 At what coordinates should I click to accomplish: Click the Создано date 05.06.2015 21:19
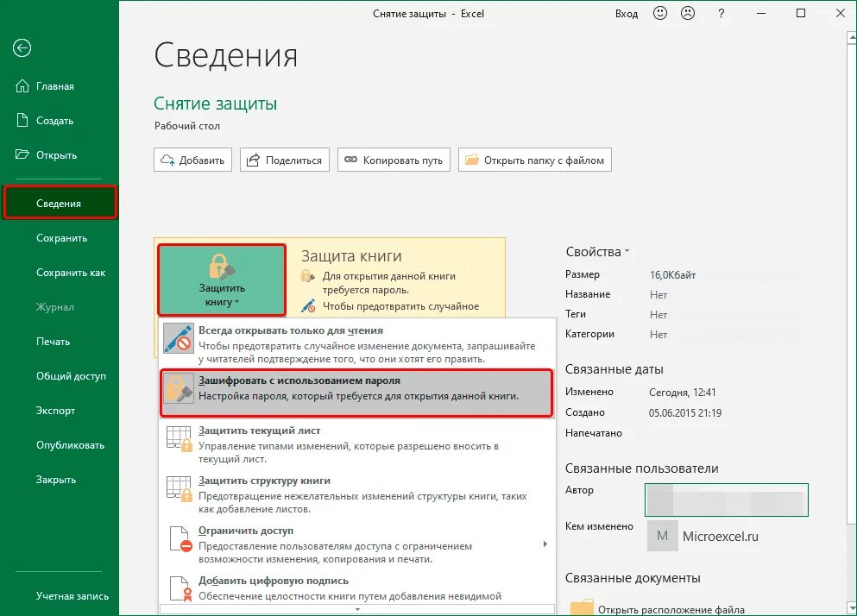pos(685,412)
